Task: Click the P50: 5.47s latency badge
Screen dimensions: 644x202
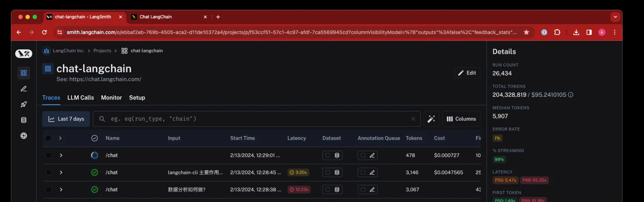Action: coord(505,181)
